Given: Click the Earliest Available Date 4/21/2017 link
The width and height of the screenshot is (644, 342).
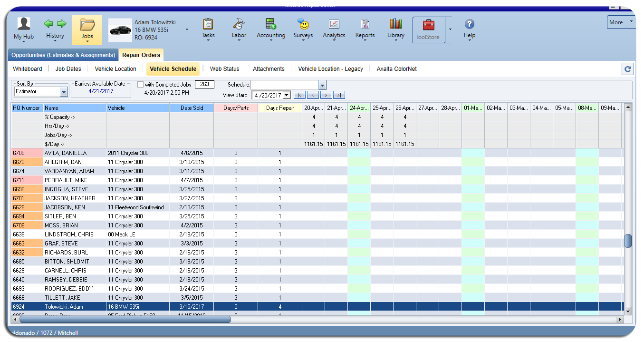Looking at the screenshot, I should click(101, 91).
